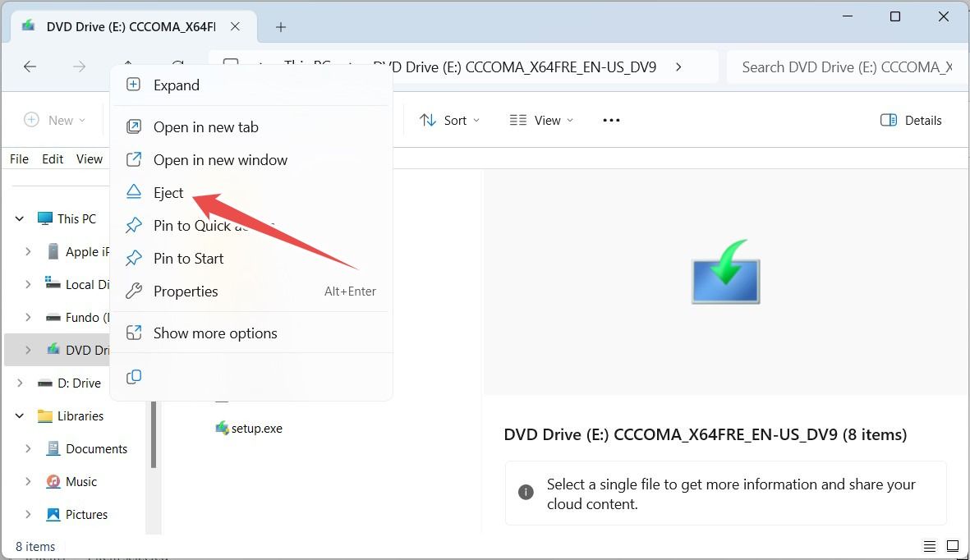Open the Edit menu

(x=52, y=158)
